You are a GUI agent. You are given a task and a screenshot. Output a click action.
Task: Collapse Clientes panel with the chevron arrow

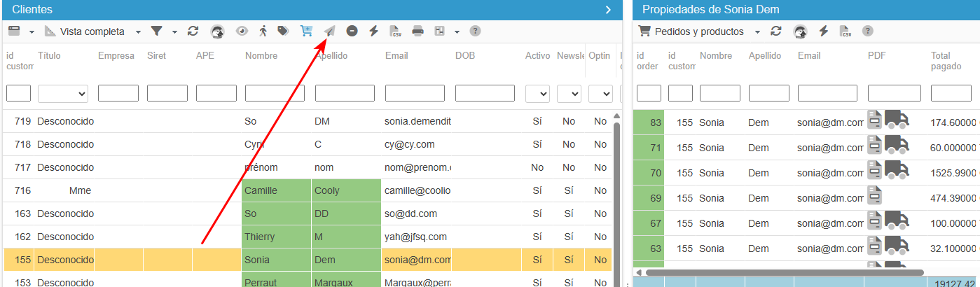(608, 10)
